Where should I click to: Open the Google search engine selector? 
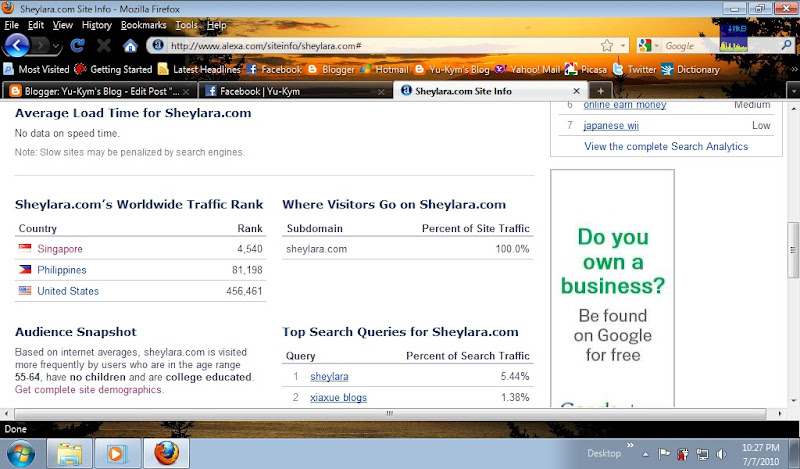648,46
